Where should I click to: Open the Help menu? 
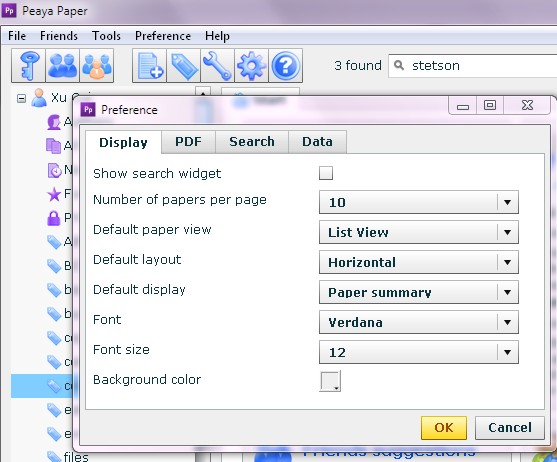(x=217, y=36)
